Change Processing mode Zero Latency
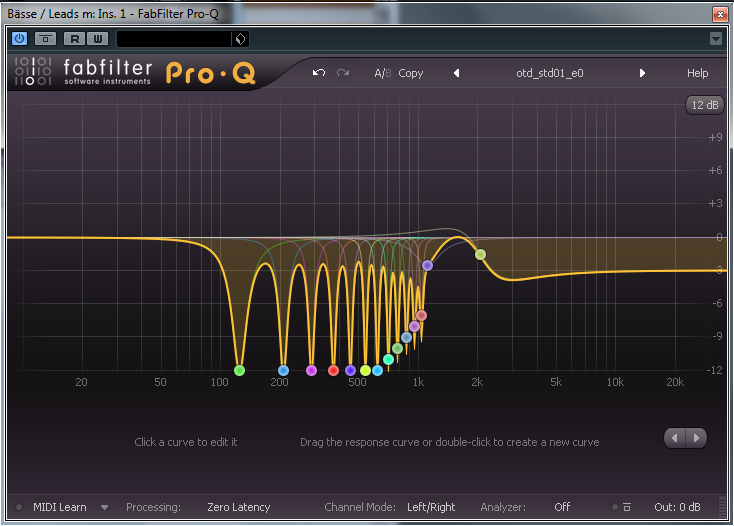This screenshot has width=734, height=526. pos(239,507)
